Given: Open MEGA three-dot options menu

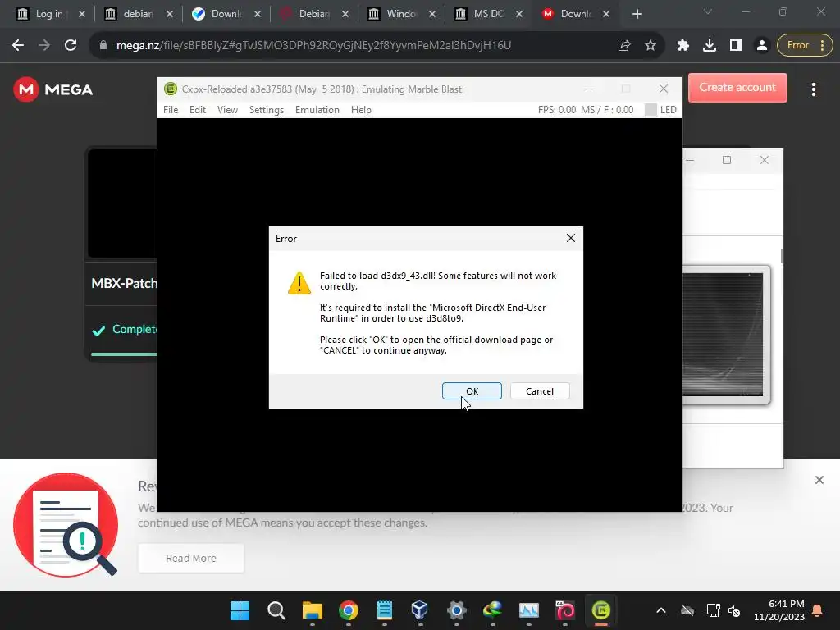Looking at the screenshot, I should [813, 89].
